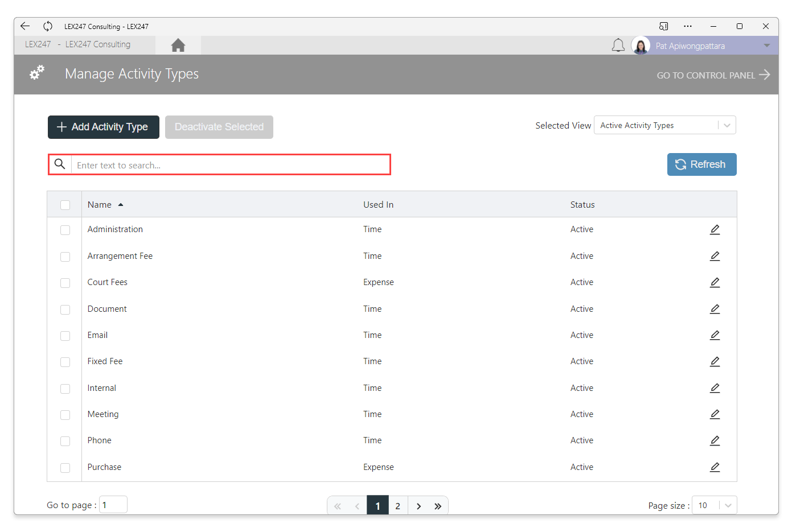
Task: Click the edit pencil for Administration
Action: click(x=715, y=229)
